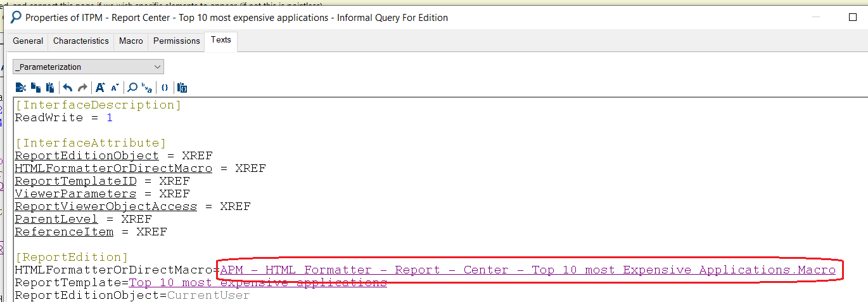Open the Replace (b to a) tool
Viewport: 868px width, 302px height.
147,88
